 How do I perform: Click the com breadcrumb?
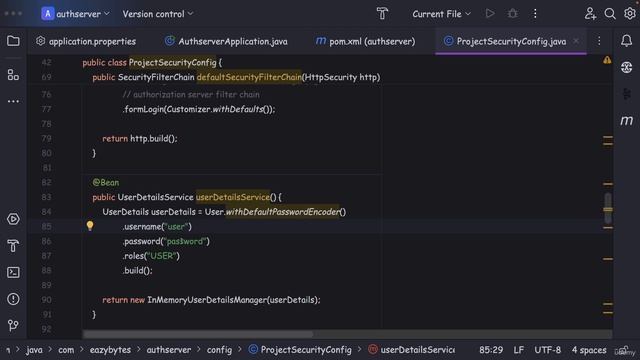pos(66,350)
